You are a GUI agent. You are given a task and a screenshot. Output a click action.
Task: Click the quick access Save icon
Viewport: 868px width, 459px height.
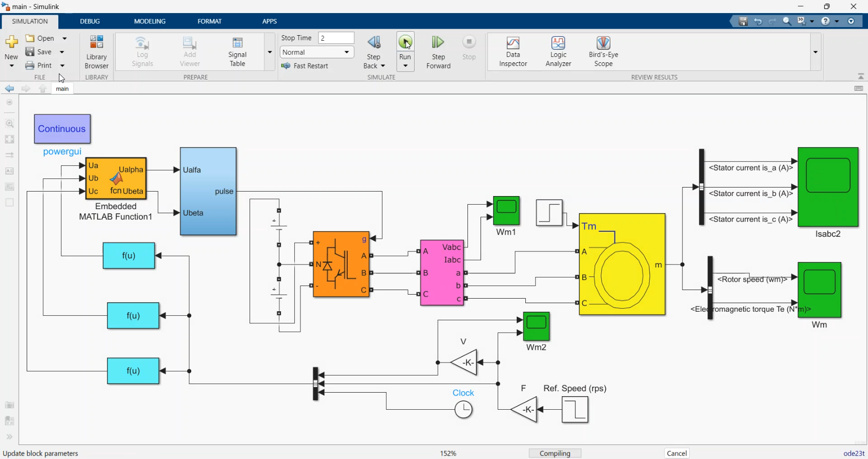coord(743,21)
